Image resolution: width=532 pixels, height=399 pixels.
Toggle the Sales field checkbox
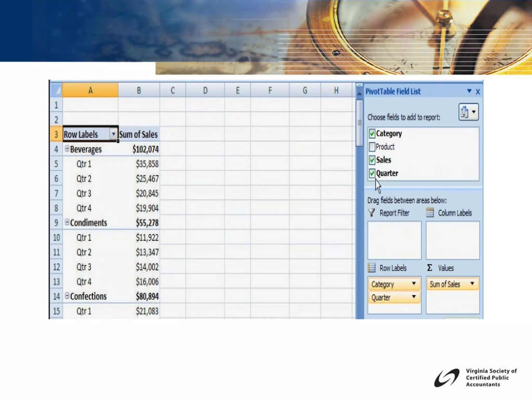372,160
